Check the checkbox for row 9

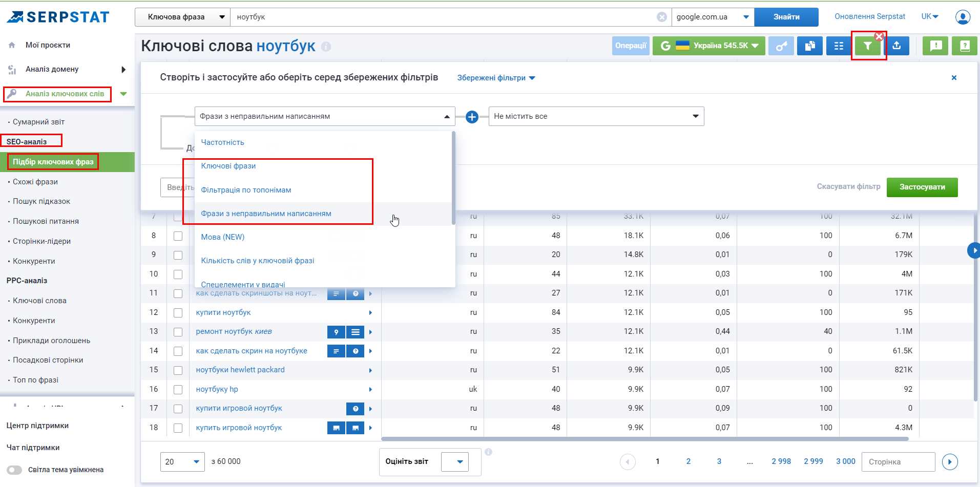[178, 255]
